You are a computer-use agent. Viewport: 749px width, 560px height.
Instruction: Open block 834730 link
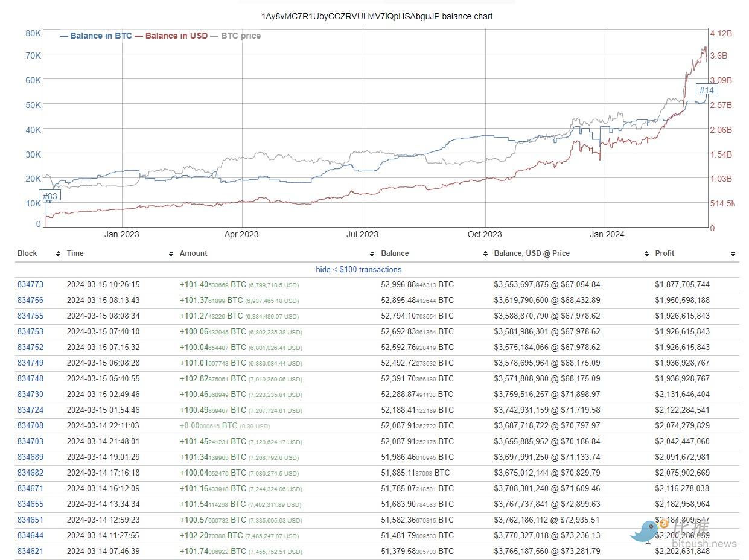(30, 394)
